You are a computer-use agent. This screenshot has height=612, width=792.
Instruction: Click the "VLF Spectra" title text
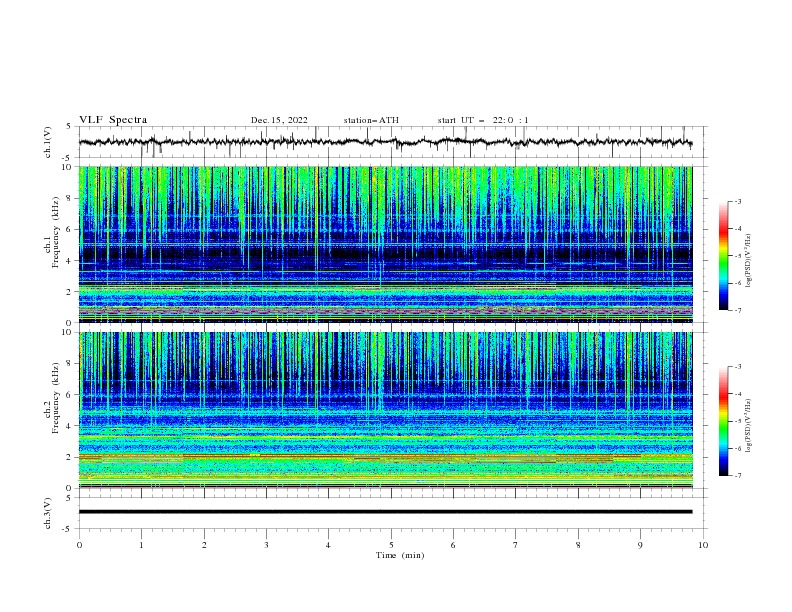(x=113, y=120)
